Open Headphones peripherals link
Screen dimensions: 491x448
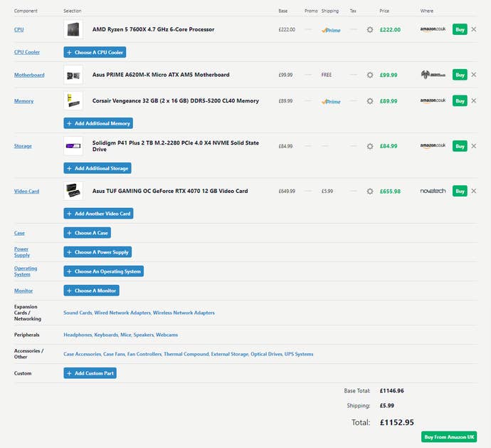point(78,335)
